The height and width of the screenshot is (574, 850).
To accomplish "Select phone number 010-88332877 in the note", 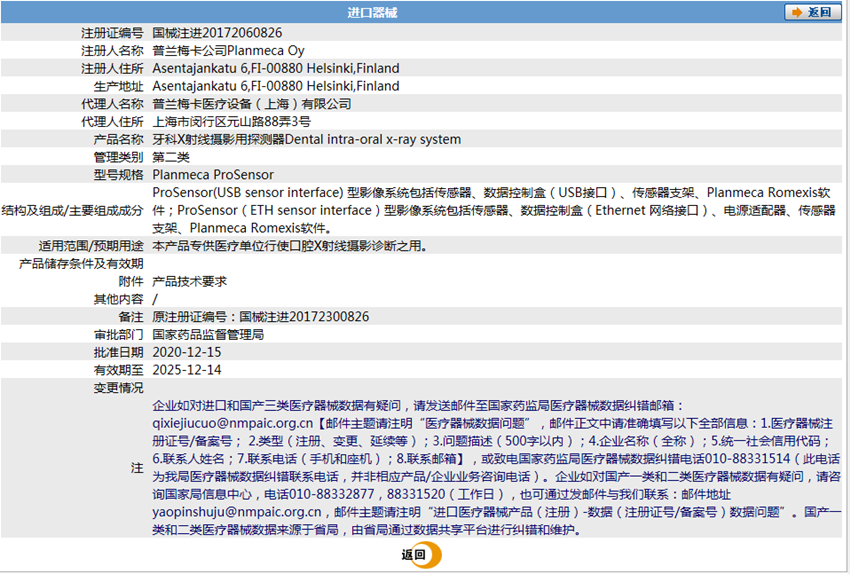I will point(331,494).
